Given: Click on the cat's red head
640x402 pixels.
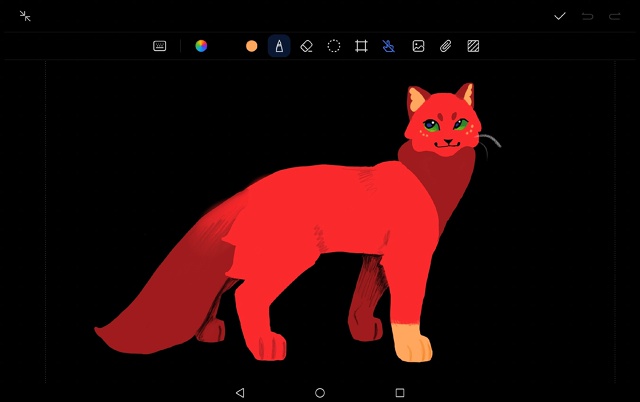Looking at the screenshot, I should click(440, 108).
